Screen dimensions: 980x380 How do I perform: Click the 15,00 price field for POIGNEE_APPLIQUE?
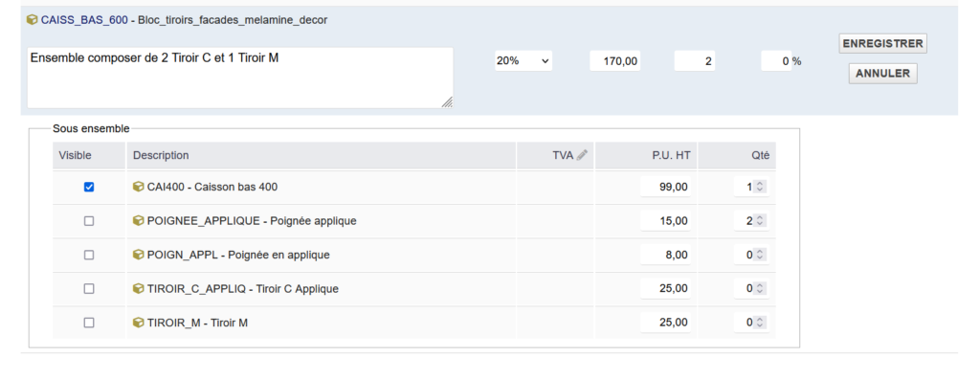(666, 220)
